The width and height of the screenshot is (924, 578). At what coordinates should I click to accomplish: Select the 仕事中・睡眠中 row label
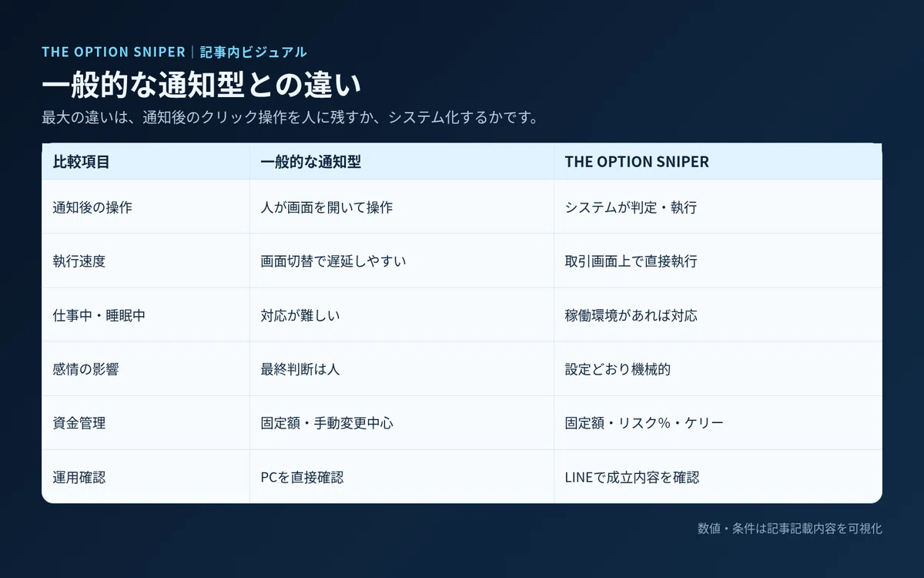tap(99, 315)
